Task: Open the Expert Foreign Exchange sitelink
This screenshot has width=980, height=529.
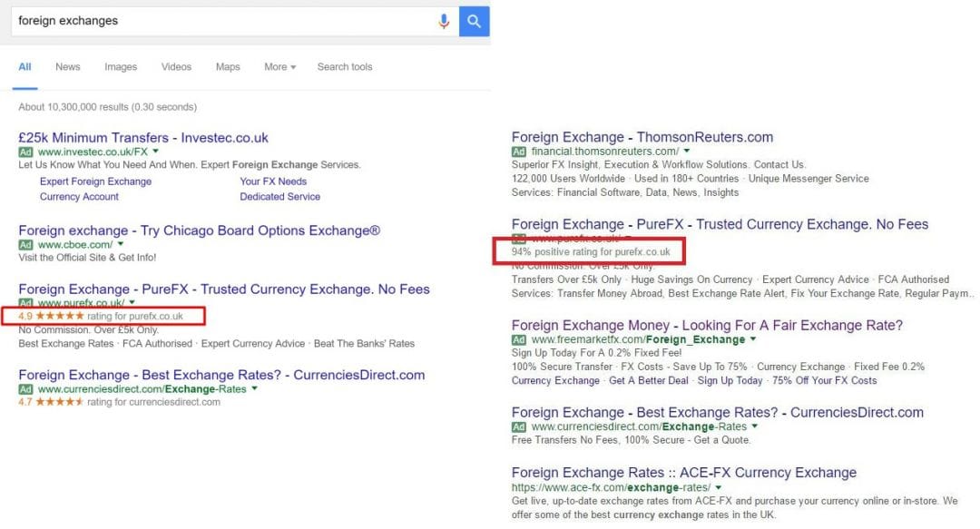Action: (x=94, y=181)
